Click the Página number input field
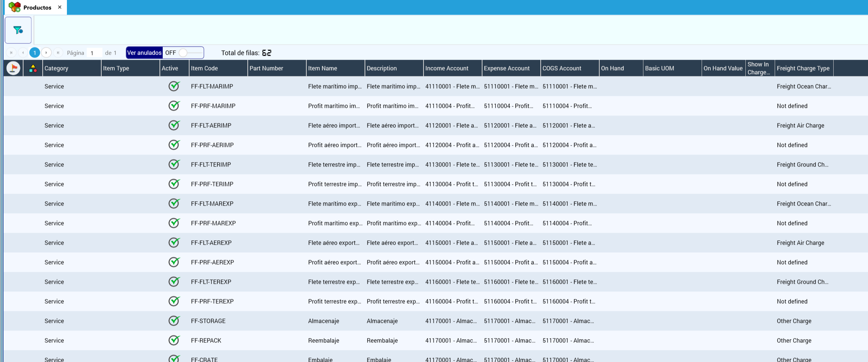Viewport: 868px width, 362px height. [x=95, y=53]
